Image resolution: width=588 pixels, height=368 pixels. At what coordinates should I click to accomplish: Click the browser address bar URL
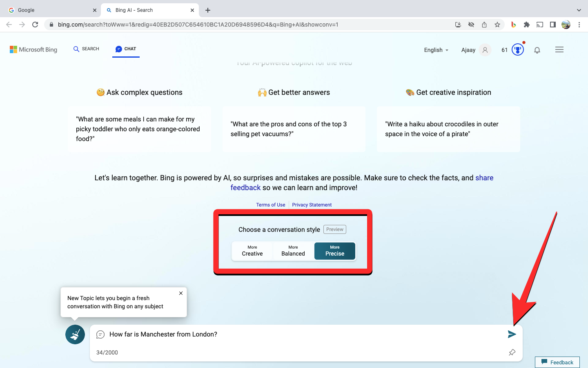point(198,25)
